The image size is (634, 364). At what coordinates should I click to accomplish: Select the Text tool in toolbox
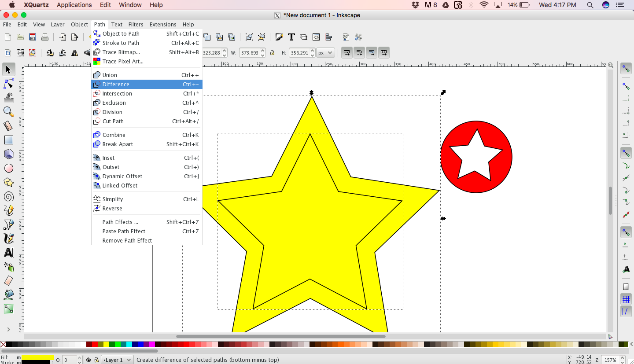pyautogui.click(x=8, y=253)
